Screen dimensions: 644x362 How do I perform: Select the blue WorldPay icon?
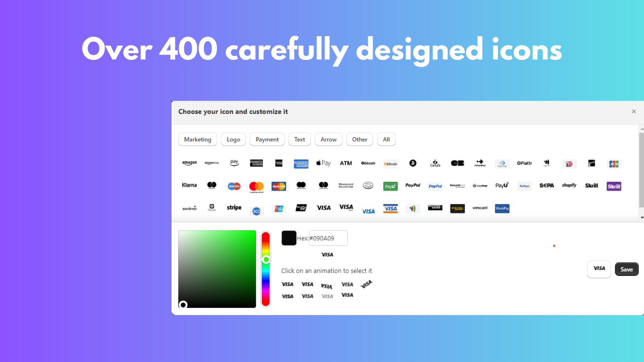[x=502, y=208]
